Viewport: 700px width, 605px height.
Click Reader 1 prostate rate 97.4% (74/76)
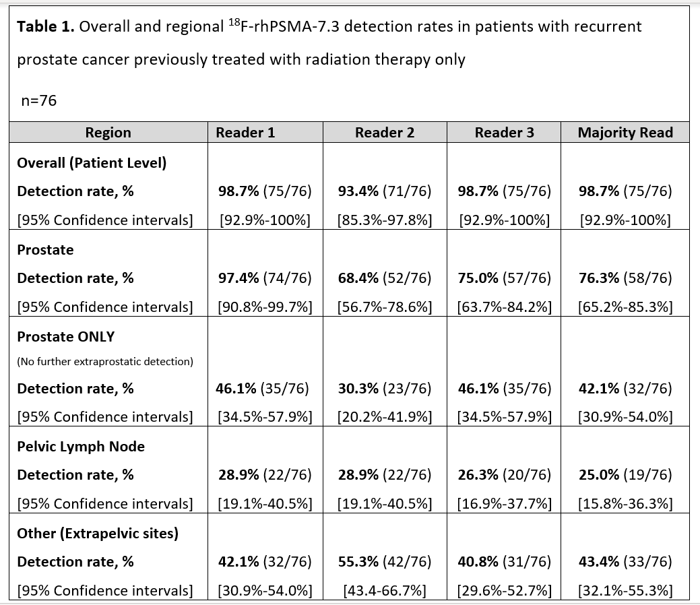[265, 278]
